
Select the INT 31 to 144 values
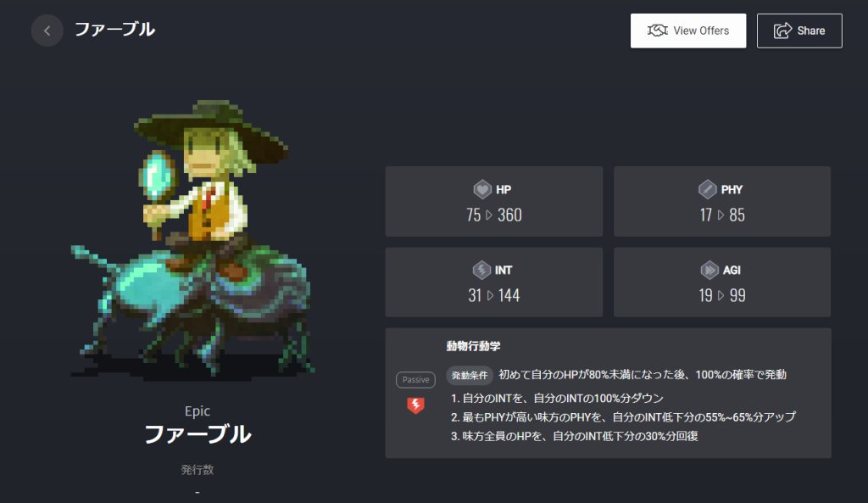pyautogui.click(x=494, y=295)
